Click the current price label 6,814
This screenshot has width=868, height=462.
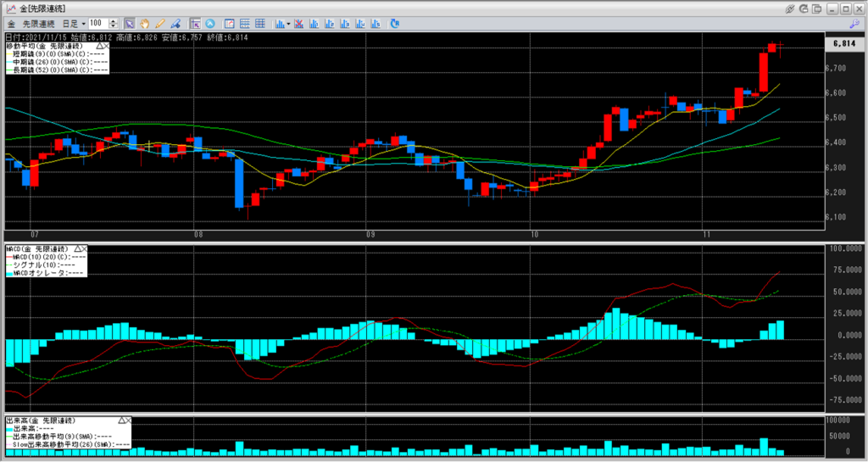(x=845, y=44)
